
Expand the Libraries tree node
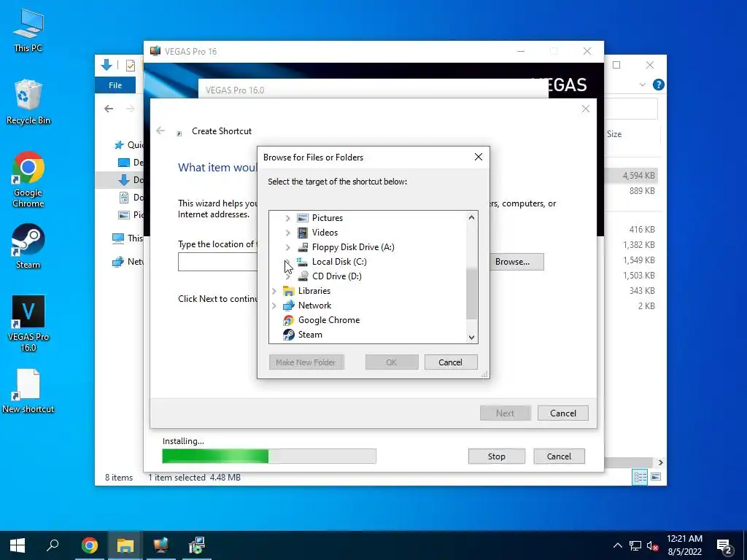pos(274,291)
